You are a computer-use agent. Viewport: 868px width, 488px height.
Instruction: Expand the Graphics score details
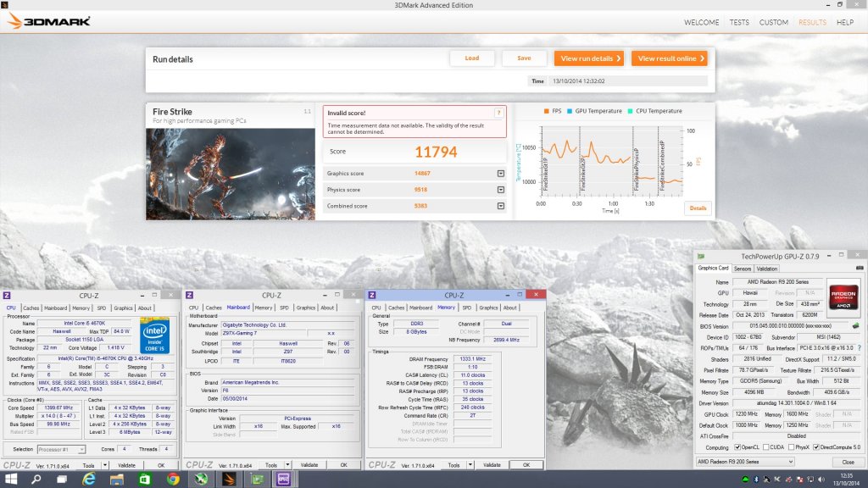(500, 174)
